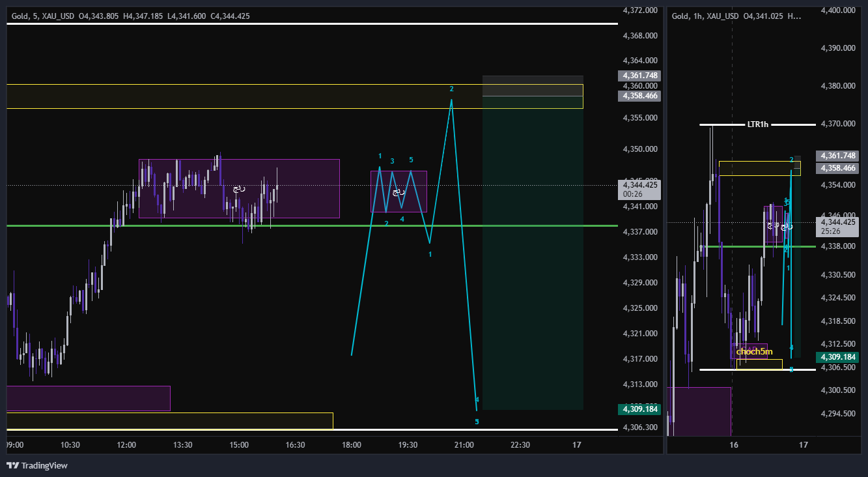Click the 16:30 time axis label
This screenshot has height=477, width=868.
click(x=296, y=445)
